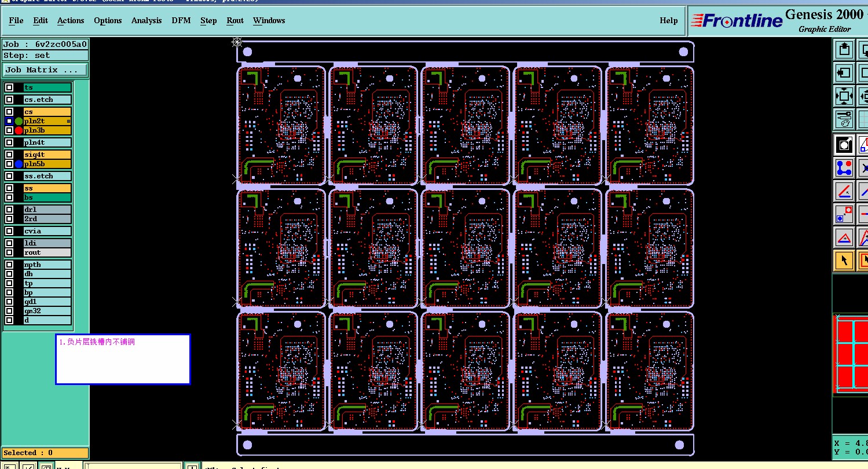Click the 'Genesis 2000' title text
The width and height of the screenshot is (868, 469).
(825, 14)
